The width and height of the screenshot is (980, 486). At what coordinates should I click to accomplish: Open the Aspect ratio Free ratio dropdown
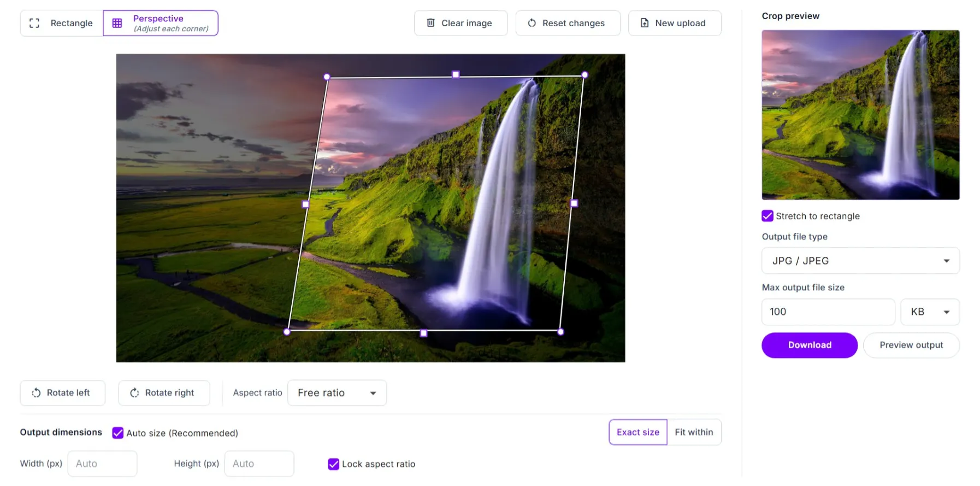click(337, 393)
